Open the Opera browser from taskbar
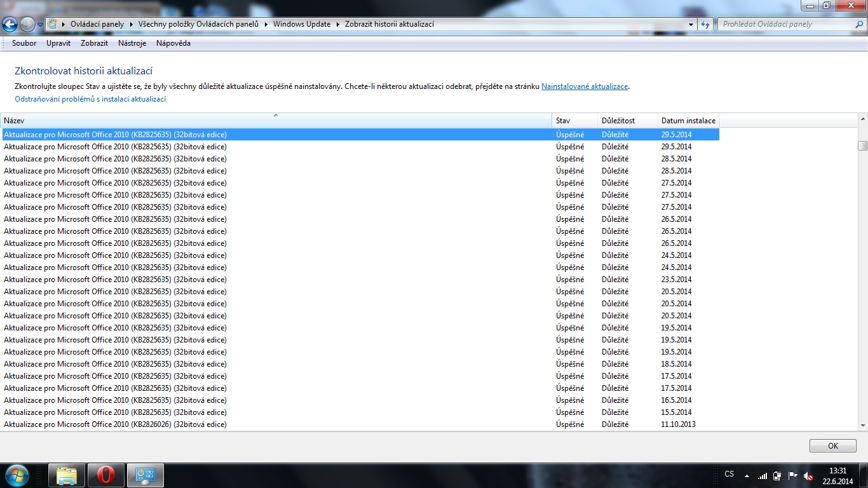 [105, 475]
